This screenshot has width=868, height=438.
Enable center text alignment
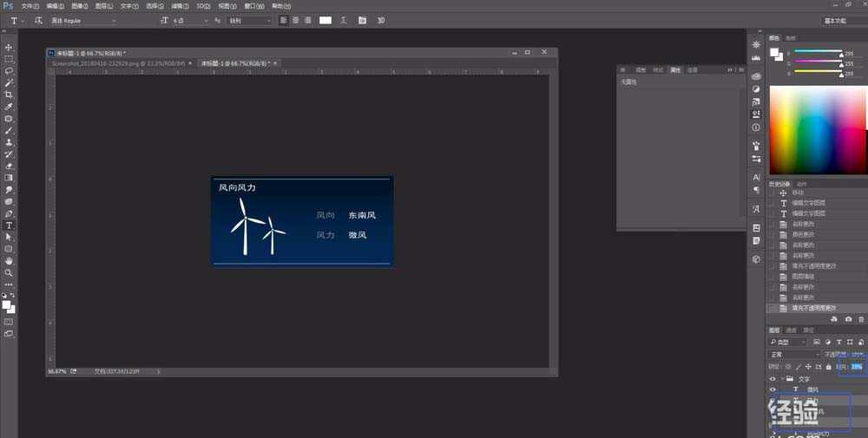tap(296, 20)
